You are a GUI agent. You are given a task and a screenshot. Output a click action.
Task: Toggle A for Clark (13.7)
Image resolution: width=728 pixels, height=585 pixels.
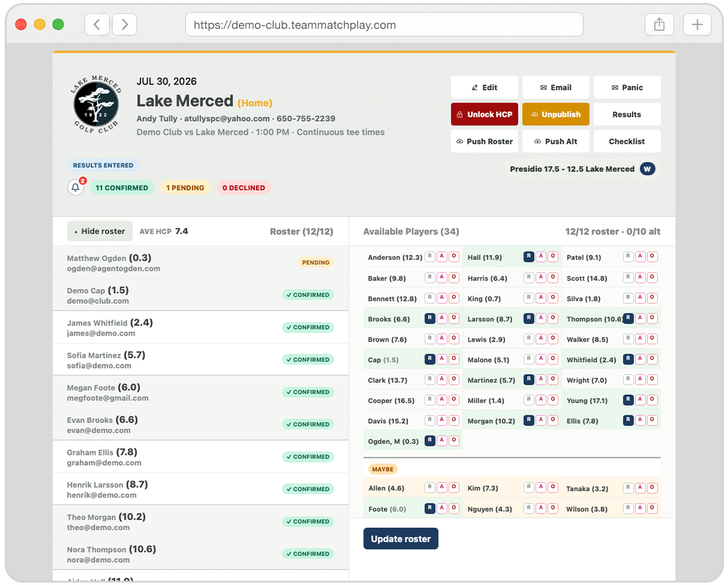pyautogui.click(x=442, y=379)
